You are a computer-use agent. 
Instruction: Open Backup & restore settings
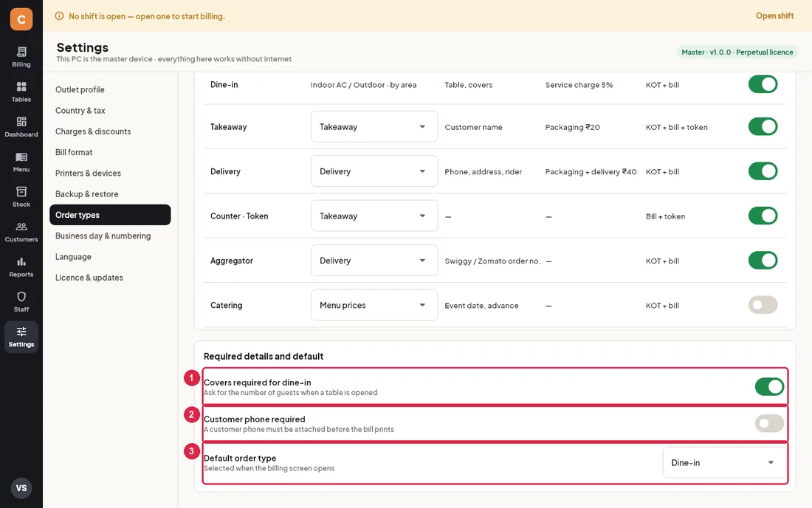(x=110, y=194)
